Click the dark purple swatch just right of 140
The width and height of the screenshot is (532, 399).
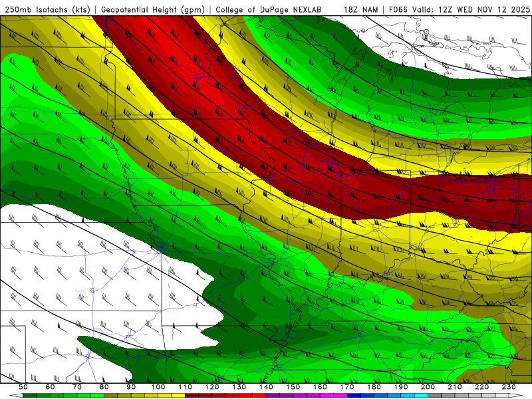[x=273, y=396]
